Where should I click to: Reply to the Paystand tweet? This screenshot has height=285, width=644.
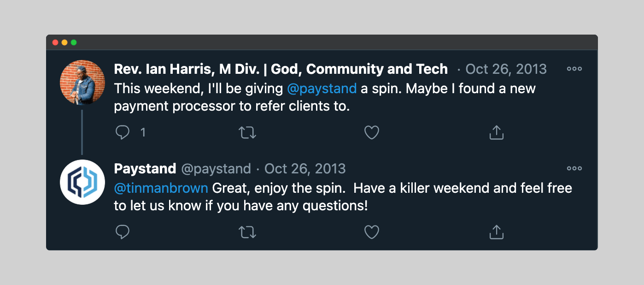[x=123, y=232]
